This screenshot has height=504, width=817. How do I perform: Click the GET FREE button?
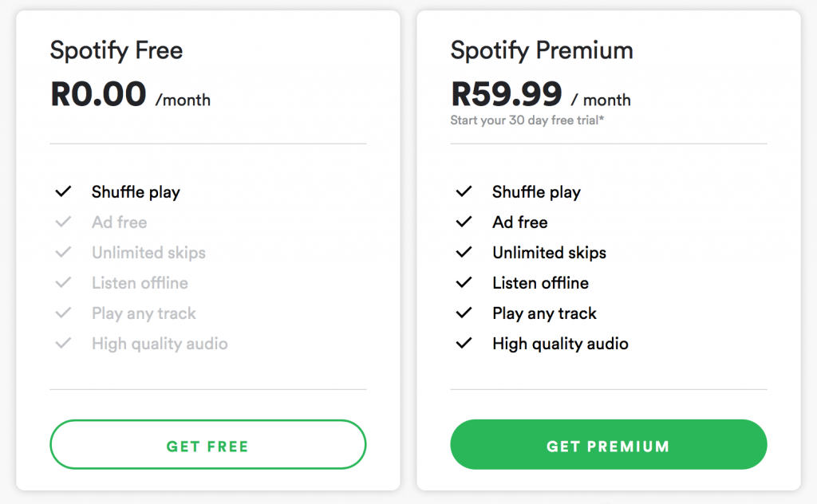click(207, 446)
